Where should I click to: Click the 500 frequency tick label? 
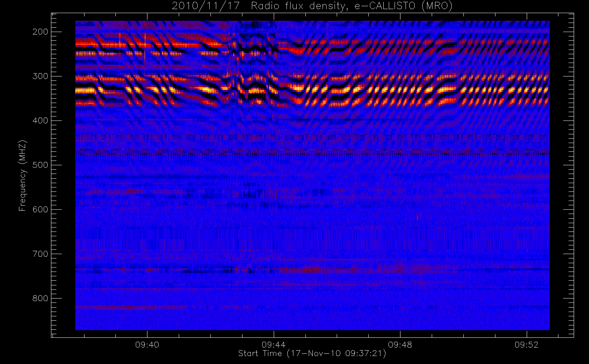[40, 165]
